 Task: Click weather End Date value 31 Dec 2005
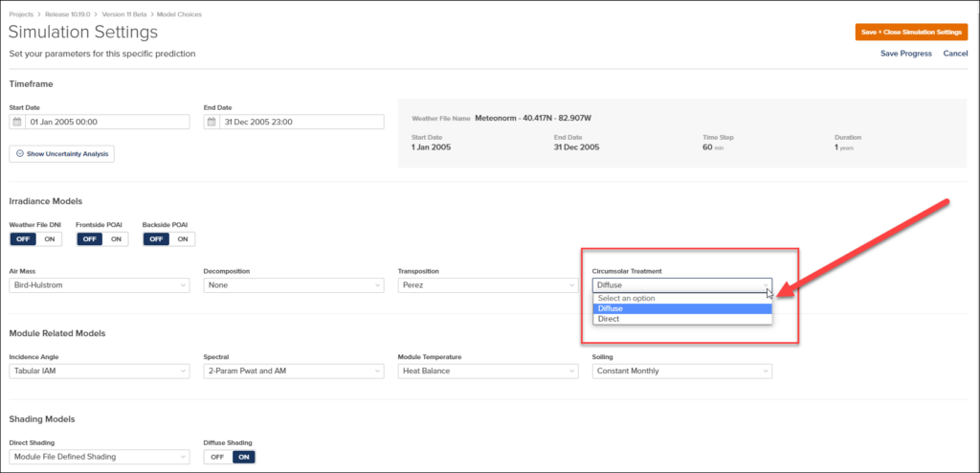point(577,147)
